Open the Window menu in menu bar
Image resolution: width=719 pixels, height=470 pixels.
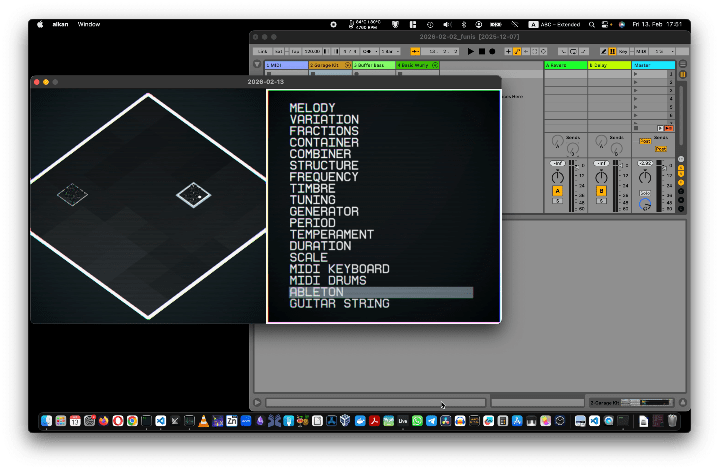click(x=89, y=24)
